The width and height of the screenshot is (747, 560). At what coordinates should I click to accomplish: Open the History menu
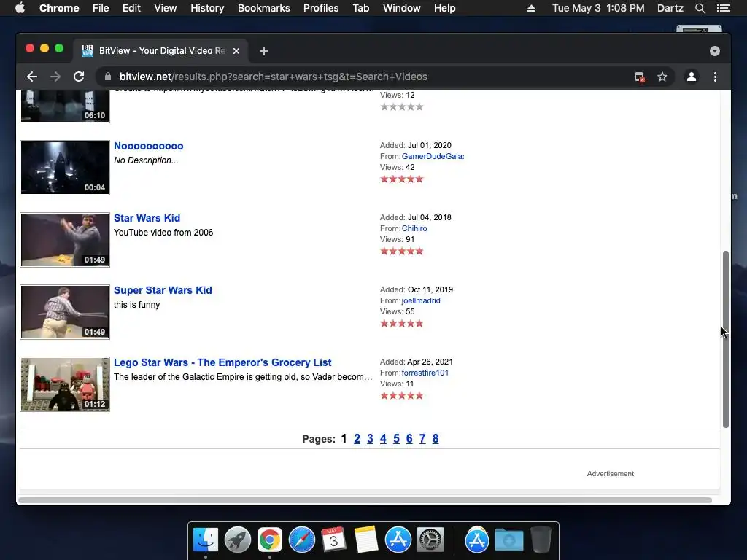click(x=207, y=8)
